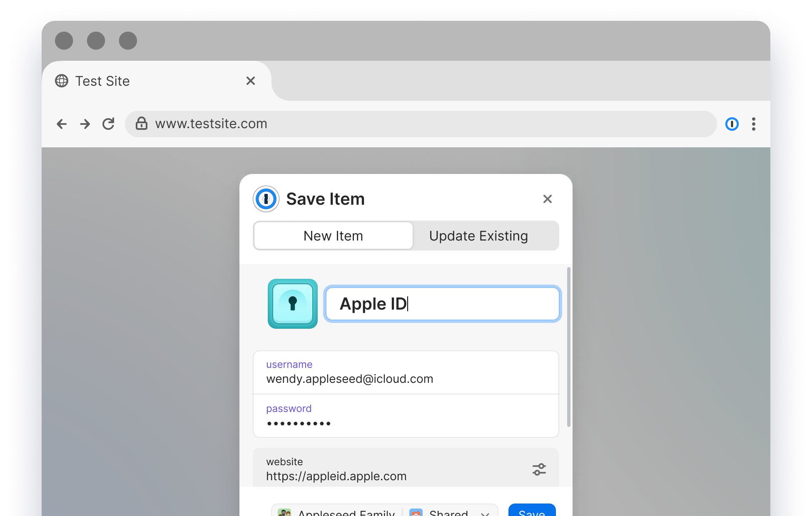The width and height of the screenshot is (812, 516).
Task: Open the browser three-dot menu
Action: (x=753, y=124)
